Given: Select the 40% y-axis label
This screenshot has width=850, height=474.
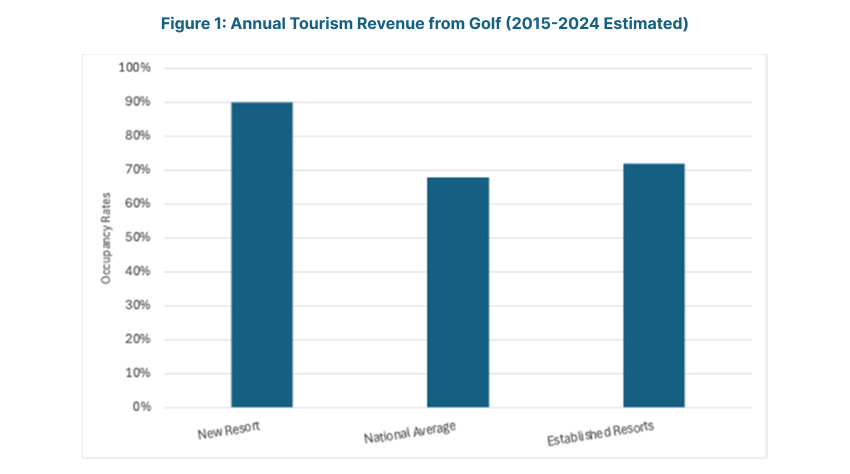Looking at the screenshot, I should pyautogui.click(x=136, y=272).
